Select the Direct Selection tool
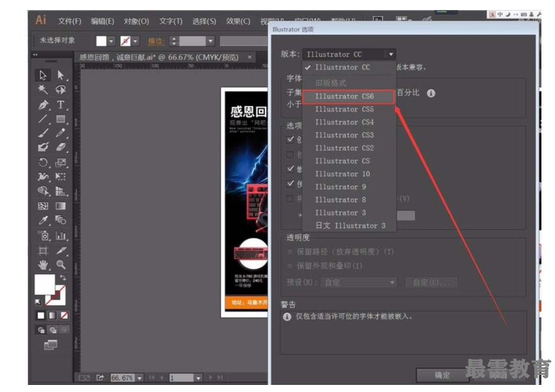555x392 pixels. pos(60,75)
